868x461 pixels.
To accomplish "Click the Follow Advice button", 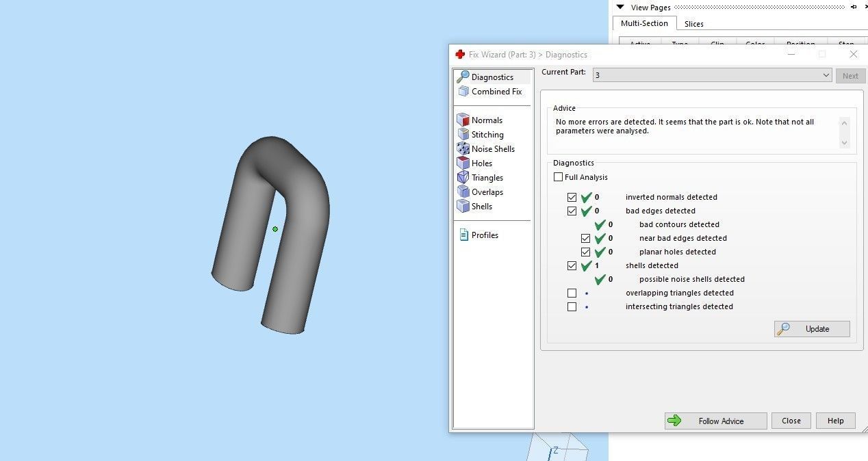I will click(x=715, y=421).
